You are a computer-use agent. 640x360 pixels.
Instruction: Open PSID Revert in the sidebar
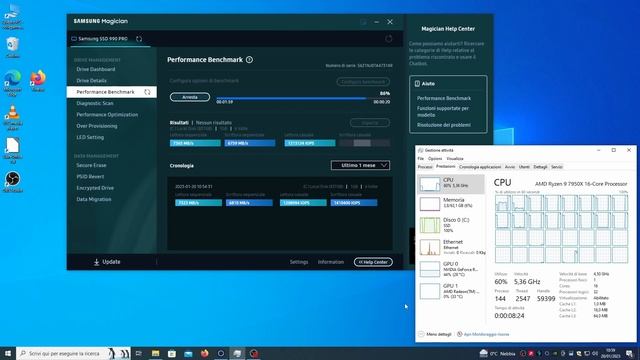90,177
